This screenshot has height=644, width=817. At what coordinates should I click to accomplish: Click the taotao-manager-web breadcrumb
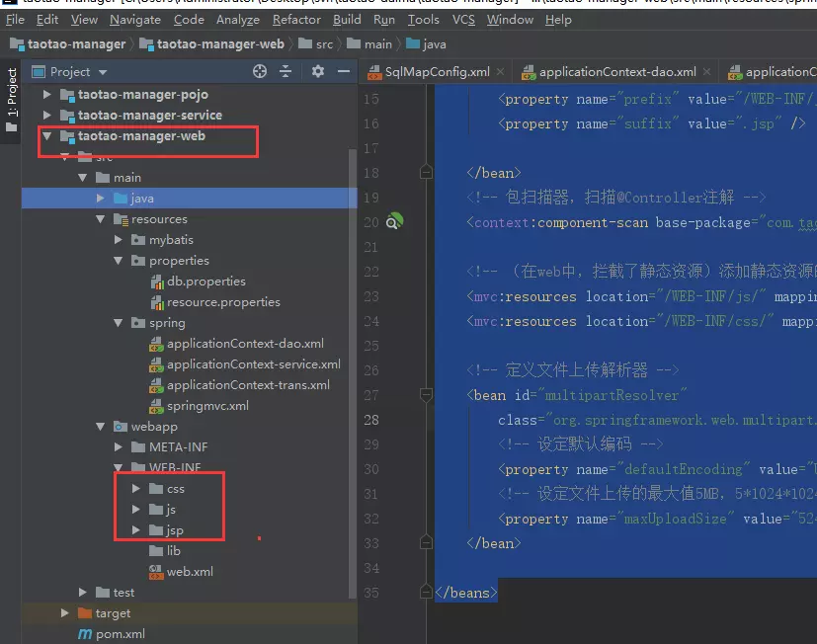coord(212,44)
